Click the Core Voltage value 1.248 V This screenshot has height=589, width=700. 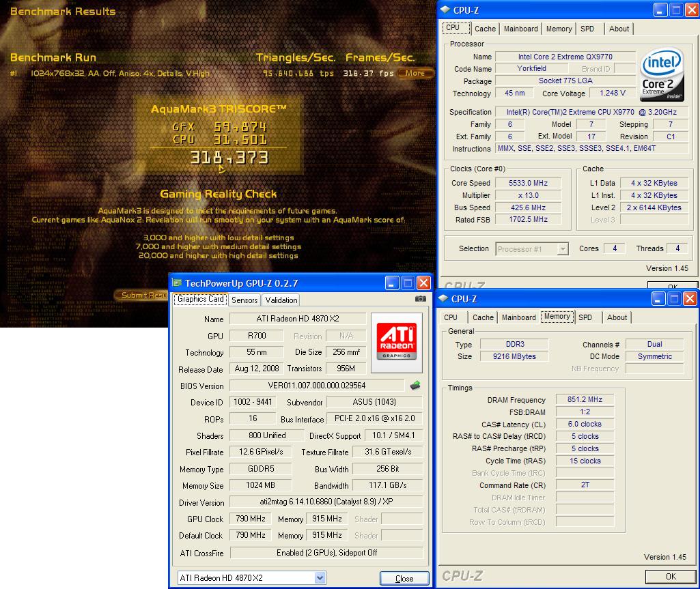(612, 93)
